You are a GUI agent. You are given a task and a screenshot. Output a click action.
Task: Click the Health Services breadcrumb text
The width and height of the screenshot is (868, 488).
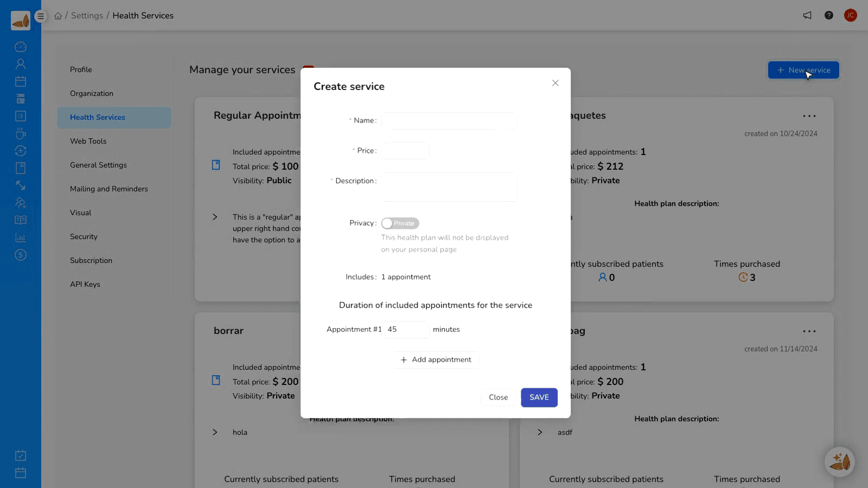[x=143, y=16]
